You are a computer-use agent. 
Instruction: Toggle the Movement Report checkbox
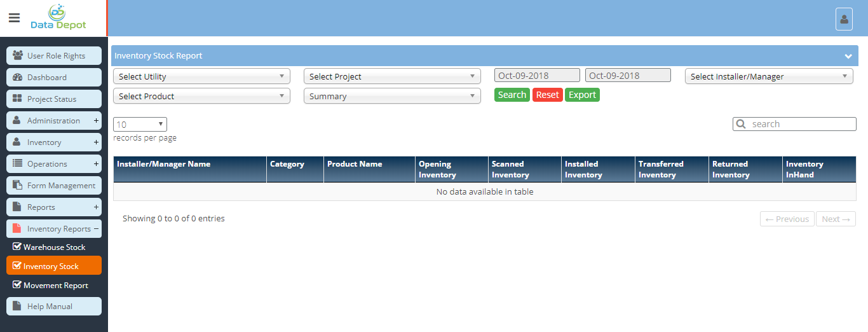17,285
